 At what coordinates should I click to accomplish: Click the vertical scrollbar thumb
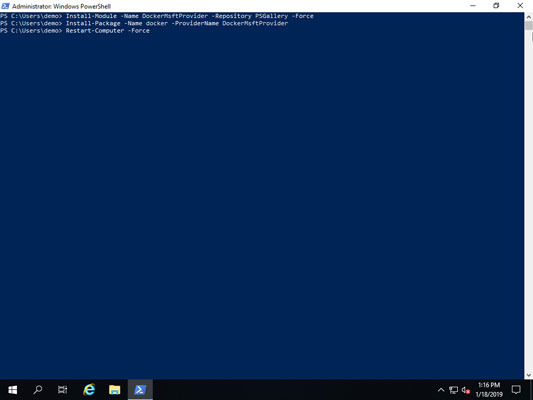tap(529, 25)
